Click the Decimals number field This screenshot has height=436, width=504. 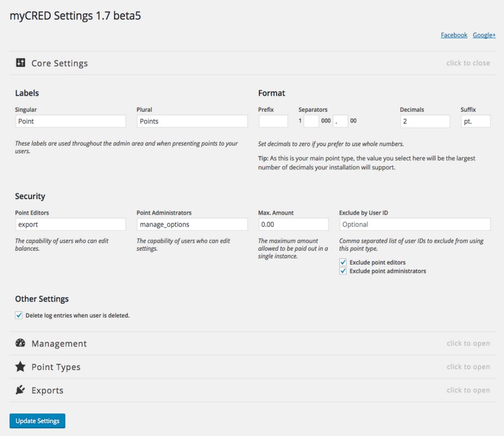424,121
